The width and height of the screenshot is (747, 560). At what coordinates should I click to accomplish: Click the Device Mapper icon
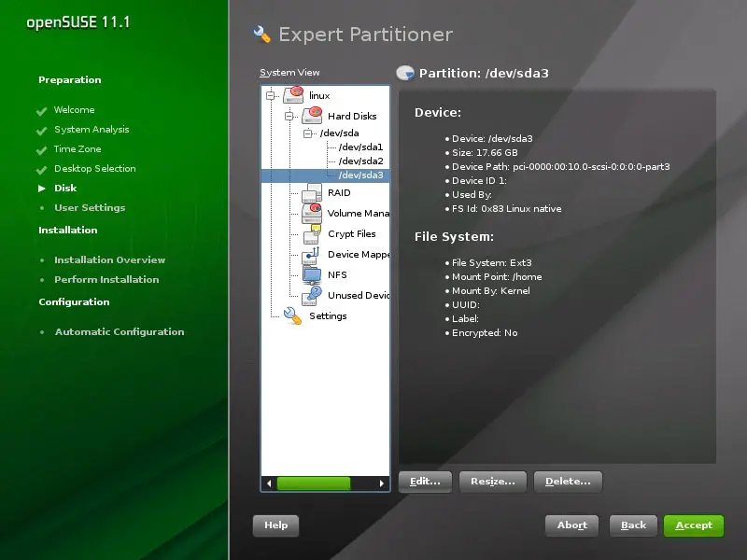(311, 255)
